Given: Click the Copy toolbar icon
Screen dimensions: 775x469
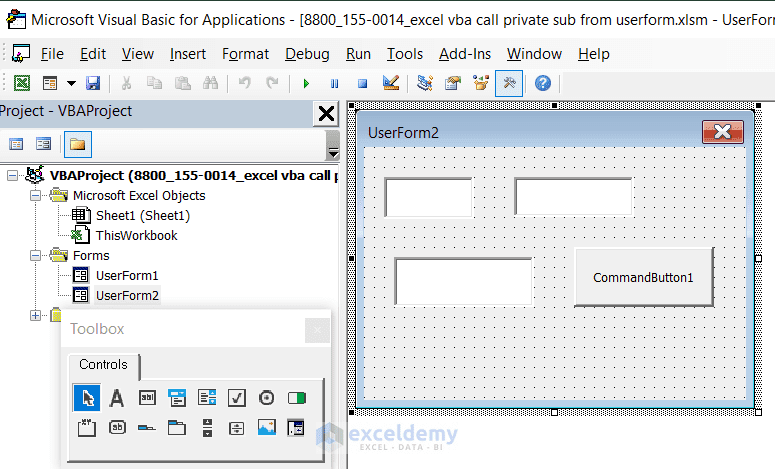Looking at the screenshot, I should [154, 83].
